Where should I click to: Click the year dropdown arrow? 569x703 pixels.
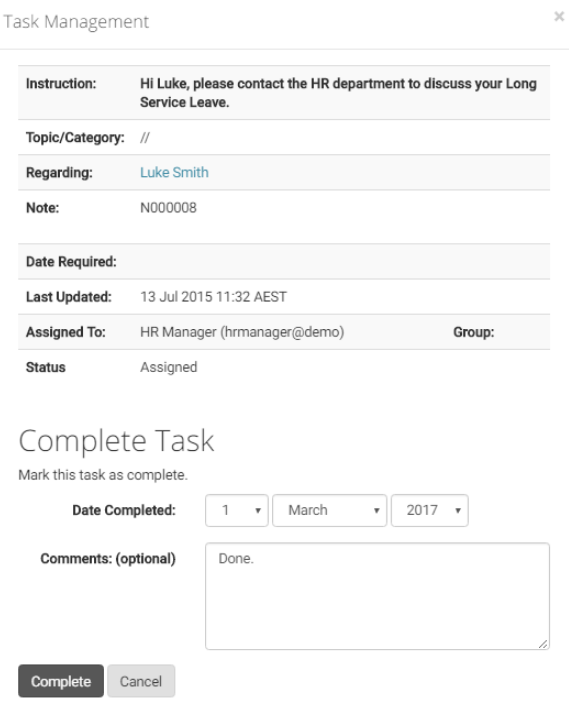[x=458, y=511]
